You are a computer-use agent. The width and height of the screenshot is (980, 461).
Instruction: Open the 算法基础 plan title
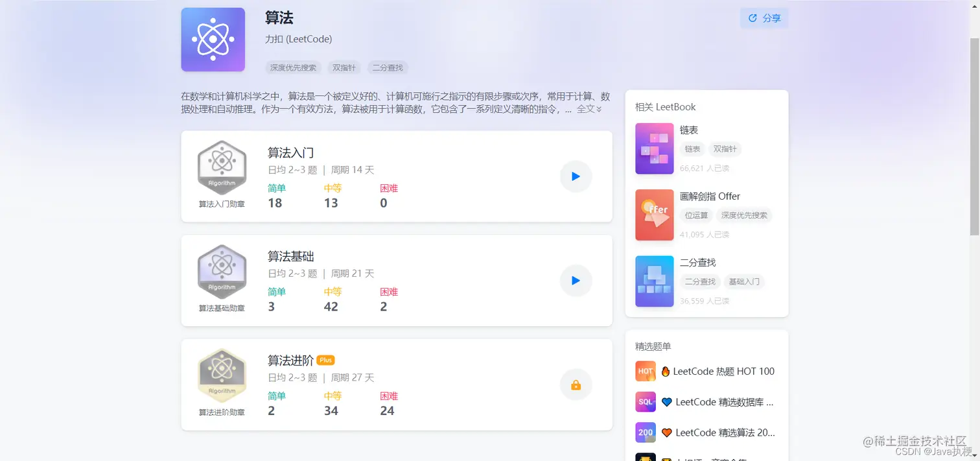(x=291, y=256)
